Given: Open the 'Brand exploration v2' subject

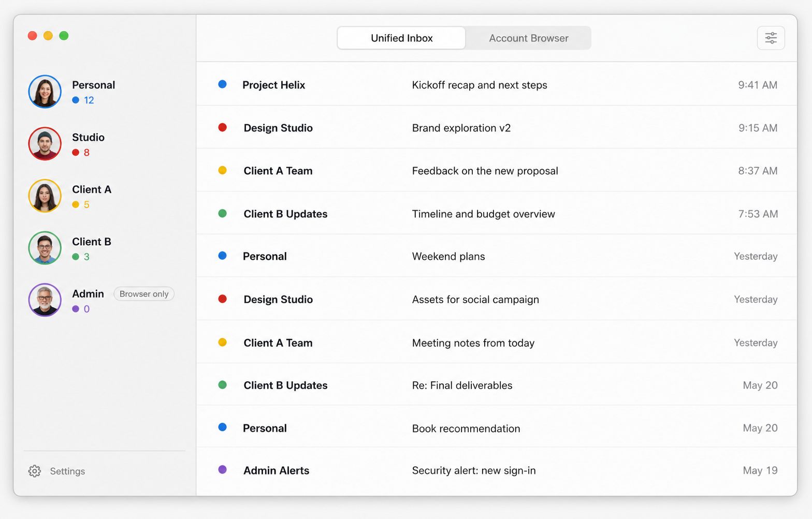Looking at the screenshot, I should 461,128.
